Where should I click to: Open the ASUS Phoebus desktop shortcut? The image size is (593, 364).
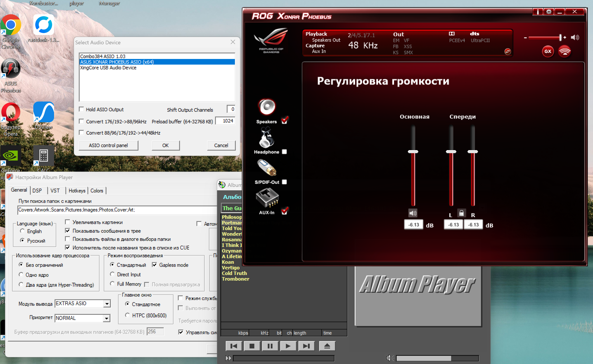click(11, 76)
